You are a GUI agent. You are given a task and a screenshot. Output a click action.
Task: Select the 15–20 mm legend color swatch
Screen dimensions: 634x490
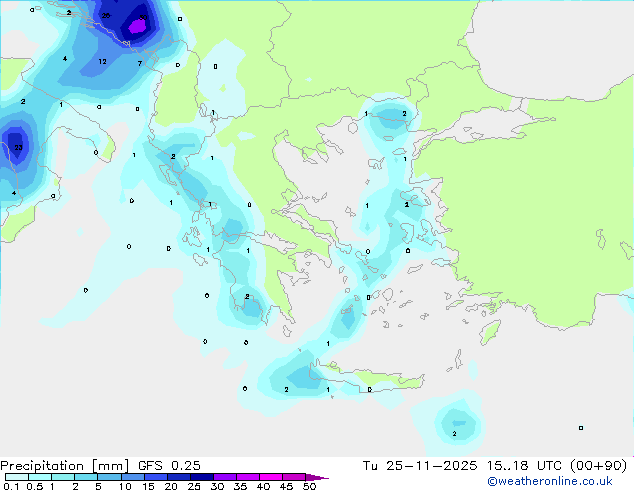(x=155, y=477)
